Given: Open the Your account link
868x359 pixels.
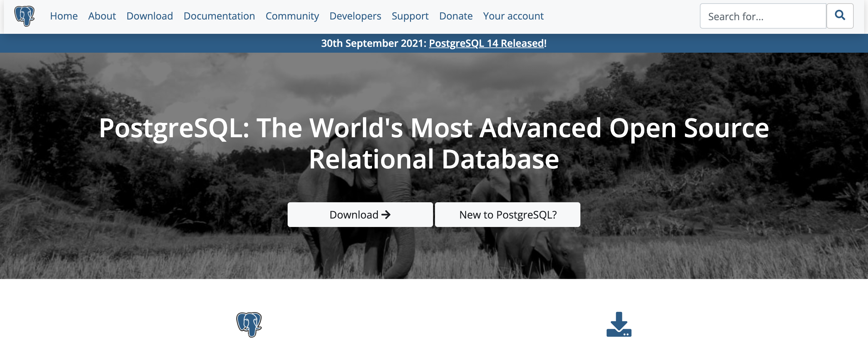Looking at the screenshot, I should 513,16.
